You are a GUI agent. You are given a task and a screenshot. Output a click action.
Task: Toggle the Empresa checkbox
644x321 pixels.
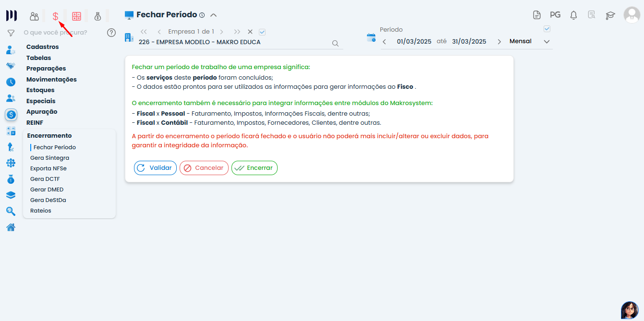pos(262,32)
